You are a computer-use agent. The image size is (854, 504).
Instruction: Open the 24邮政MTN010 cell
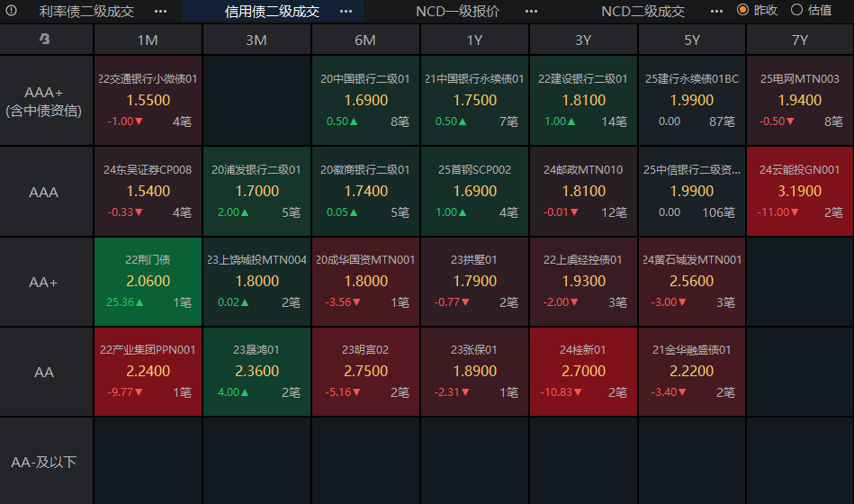point(583,191)
